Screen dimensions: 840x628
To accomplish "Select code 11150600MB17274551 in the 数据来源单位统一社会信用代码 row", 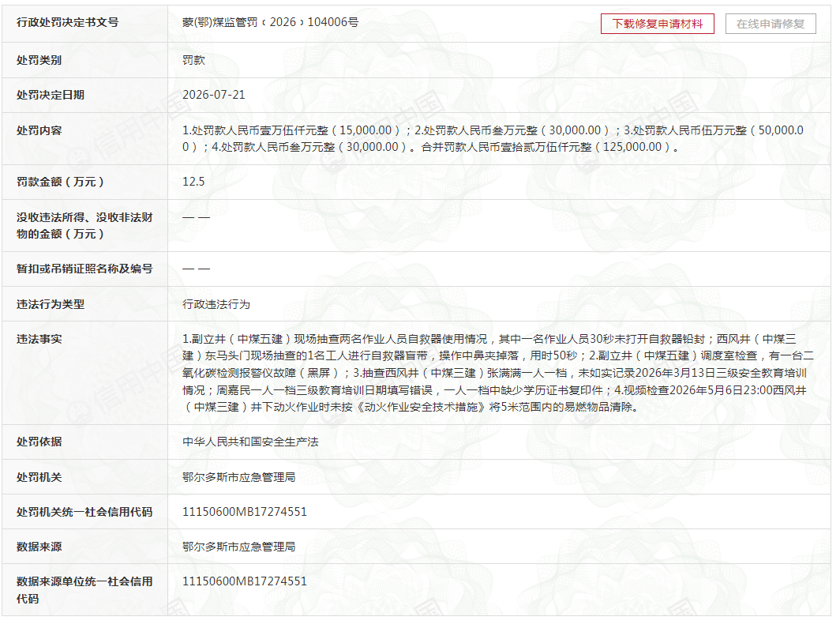I will 245,581.
